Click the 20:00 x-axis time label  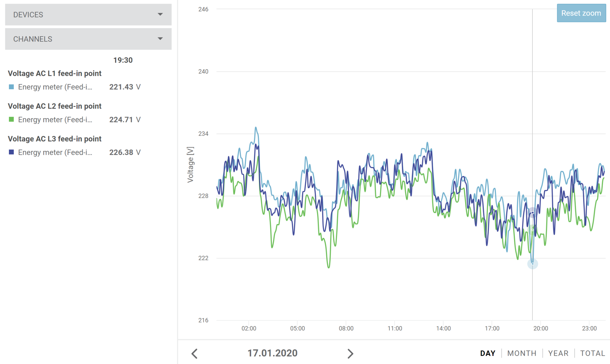[x=540, y=328]
